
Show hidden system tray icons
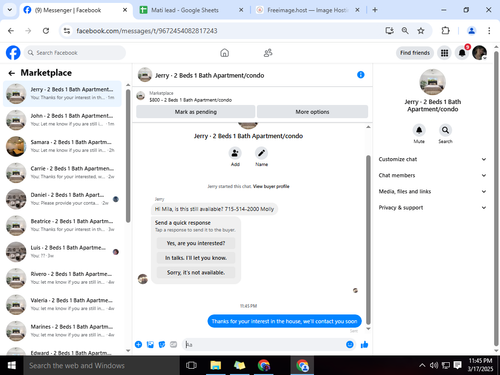click(x=422, y=365)
